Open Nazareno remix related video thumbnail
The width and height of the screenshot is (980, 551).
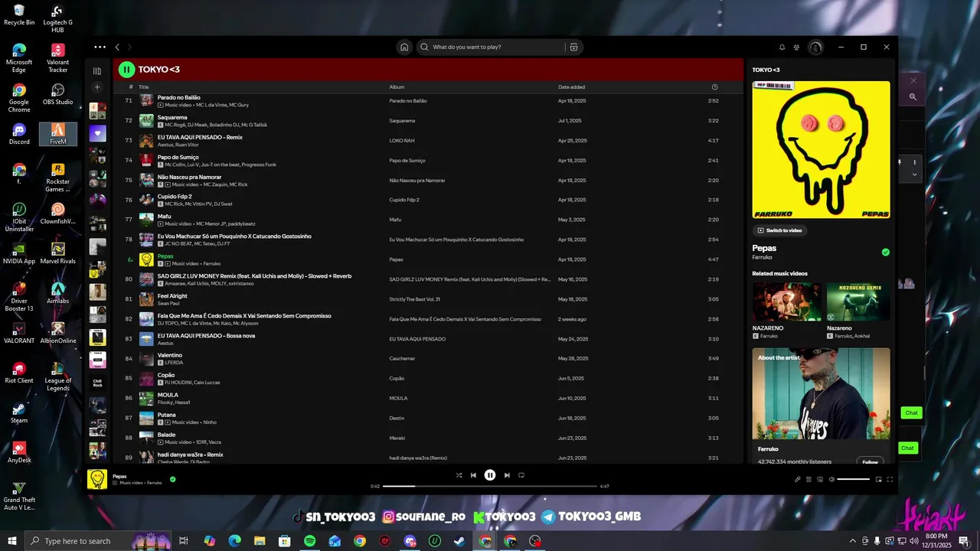point(858,302)
